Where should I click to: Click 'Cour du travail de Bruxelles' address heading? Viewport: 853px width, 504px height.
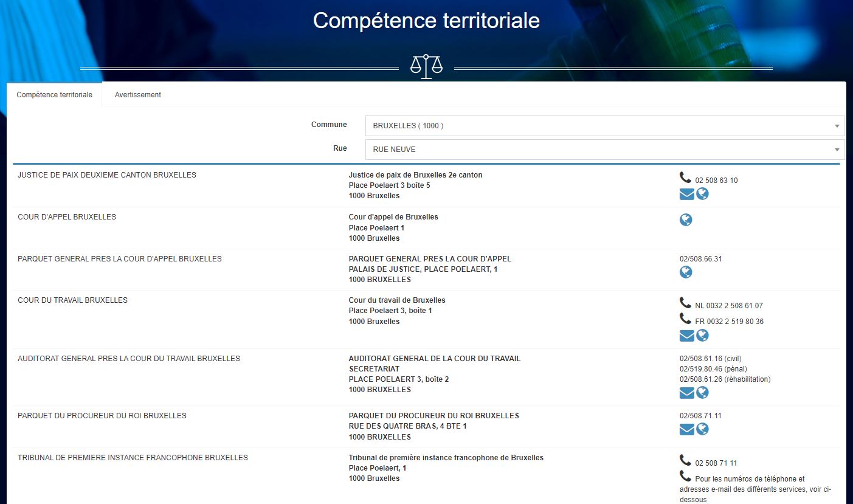(x=397, y=300)
